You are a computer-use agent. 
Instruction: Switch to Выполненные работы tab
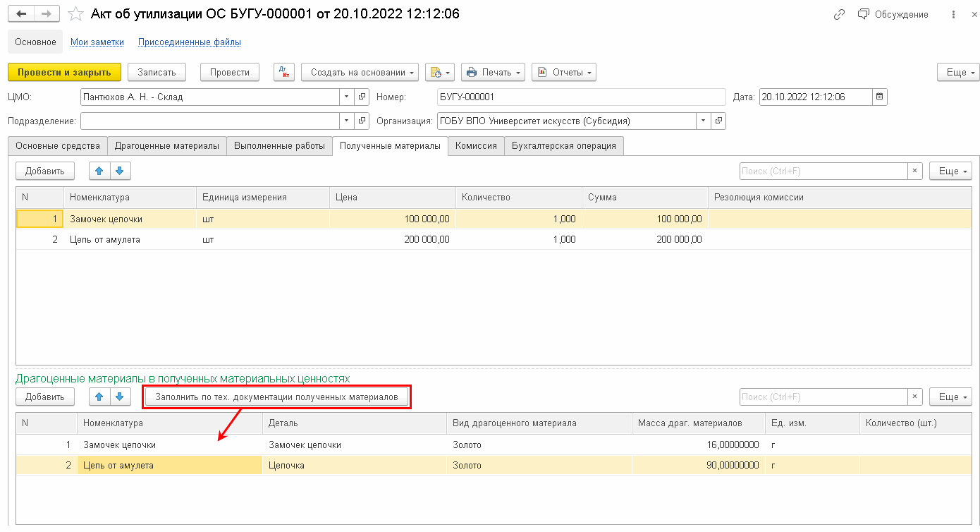click(279, 146)
